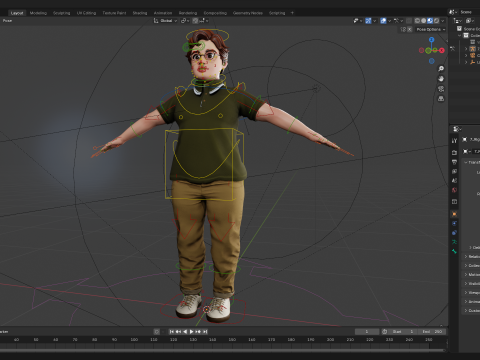480x360 pixels.
Task: Toggle the viewport overlays button
Action: pyautogui.click(x=383, y=21)
